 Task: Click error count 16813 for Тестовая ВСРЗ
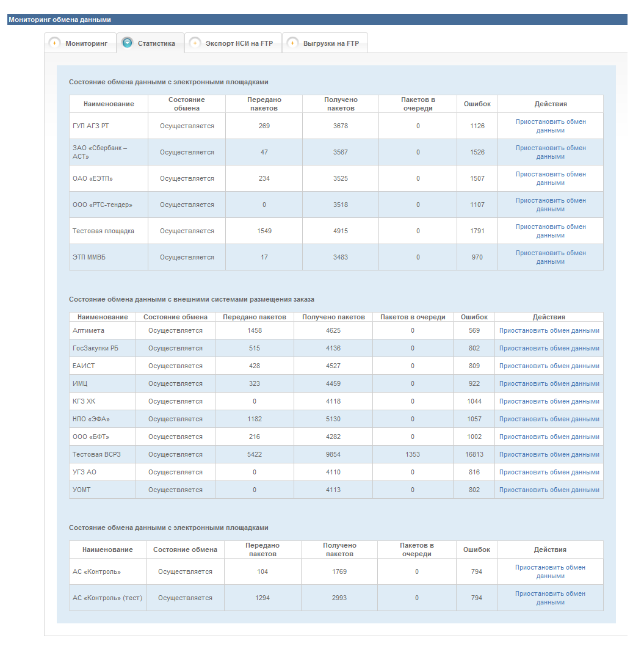[x=474, y=454]
